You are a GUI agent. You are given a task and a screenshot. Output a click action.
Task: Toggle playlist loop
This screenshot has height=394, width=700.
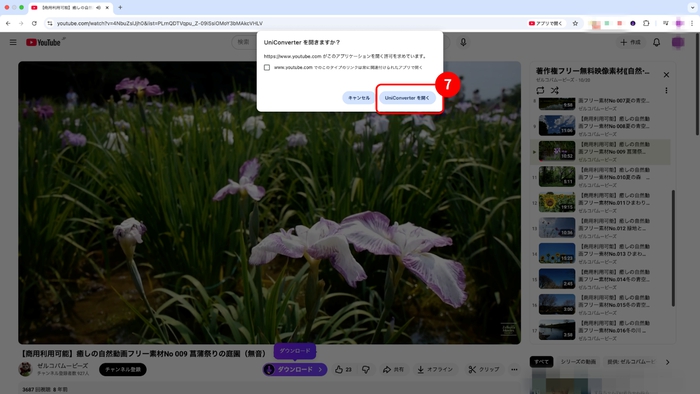[x=540, y=91]
